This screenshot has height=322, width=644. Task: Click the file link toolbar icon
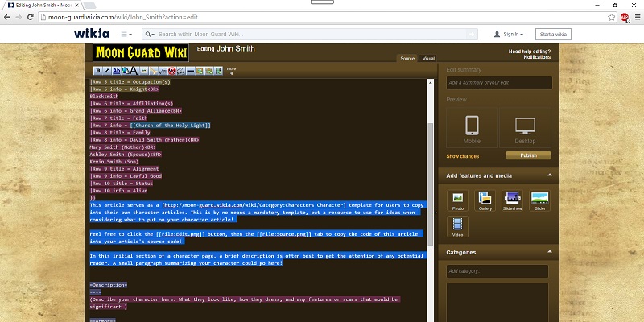point(153,71)
